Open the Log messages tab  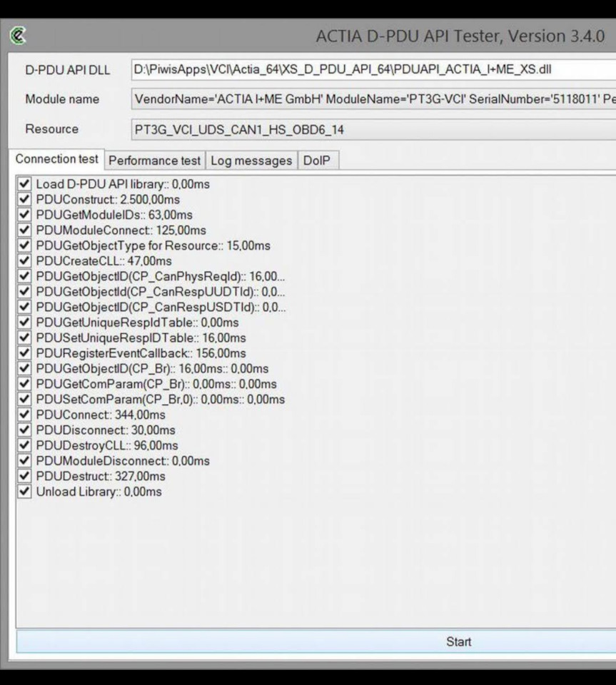point(251,161)
